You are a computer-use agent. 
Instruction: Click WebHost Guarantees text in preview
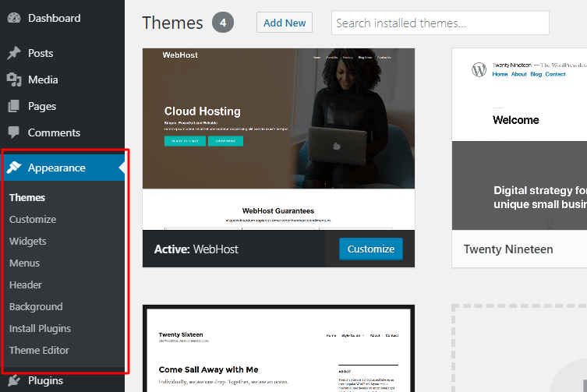[278, 210]
